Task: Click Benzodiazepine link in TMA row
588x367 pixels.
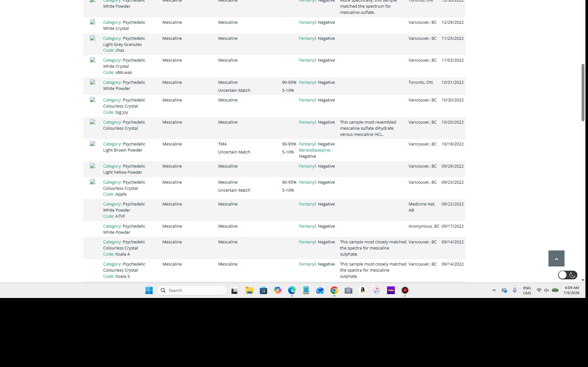Action: (315, 150)
